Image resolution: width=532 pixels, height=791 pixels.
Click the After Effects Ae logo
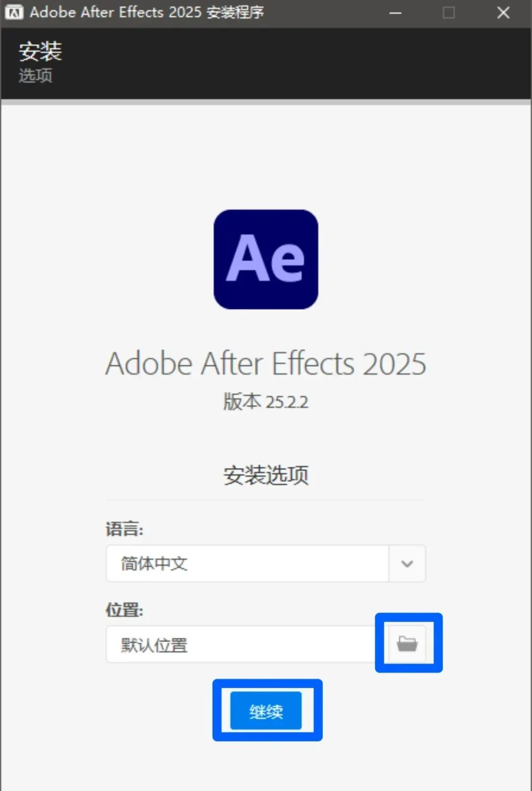pos(266,260)
